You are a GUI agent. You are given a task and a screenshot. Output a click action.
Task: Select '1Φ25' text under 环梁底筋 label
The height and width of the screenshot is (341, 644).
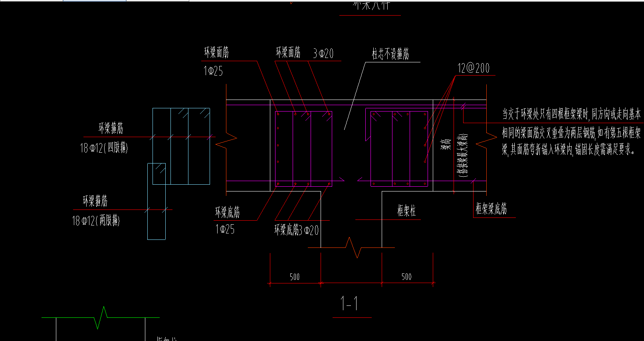[x=225, y=229]
